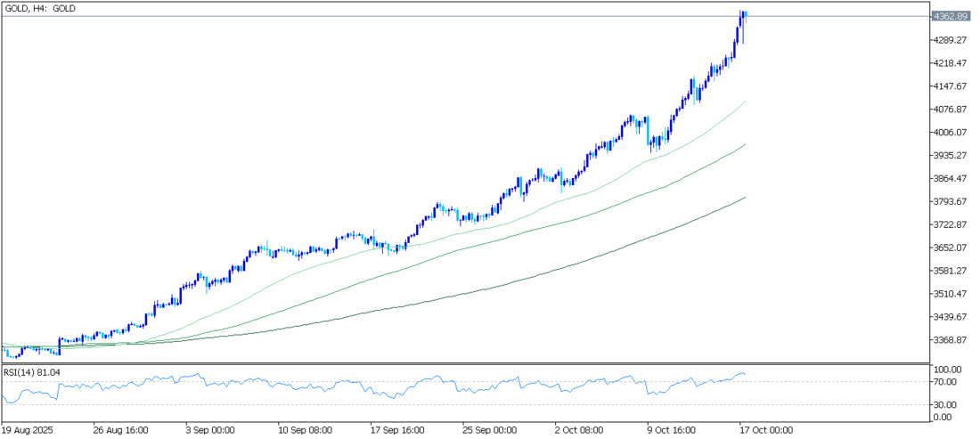Click the RSI 100.00 scale label
Screen dimensions: 980x439
coord(947,369)
